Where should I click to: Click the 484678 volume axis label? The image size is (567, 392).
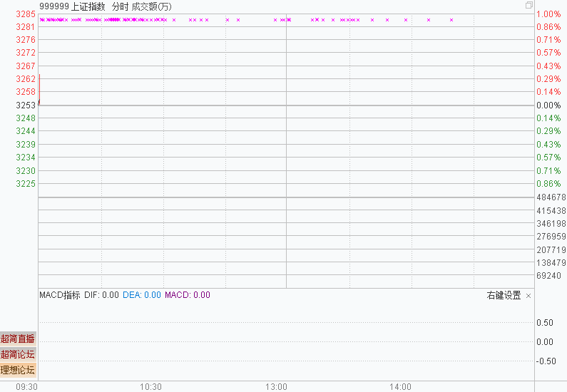pos(551,197)
